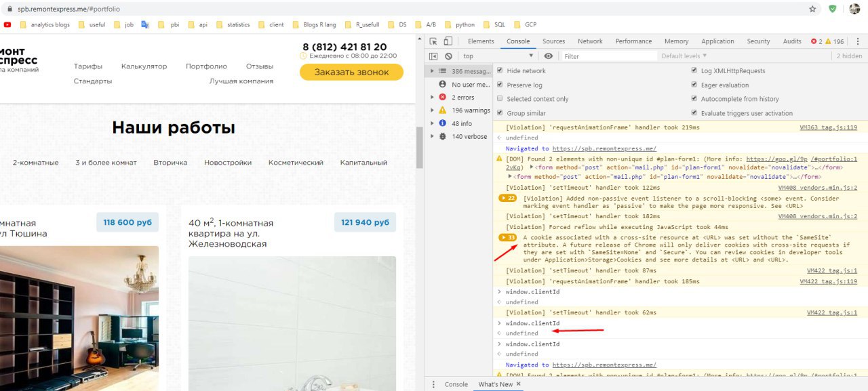Expand the 2 errors group arrow
This screenshot has width=868, height=391.
click(433, 97)
